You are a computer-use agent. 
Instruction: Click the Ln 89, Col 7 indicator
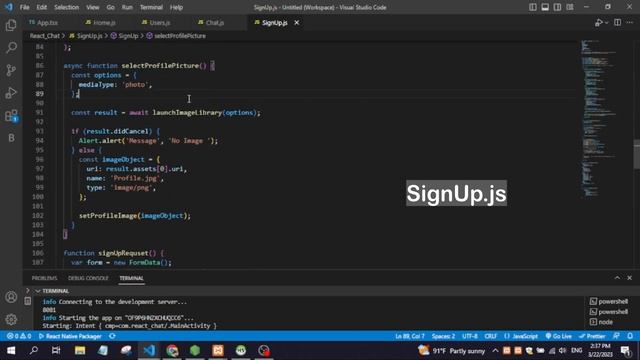click(x=409, y=336)
